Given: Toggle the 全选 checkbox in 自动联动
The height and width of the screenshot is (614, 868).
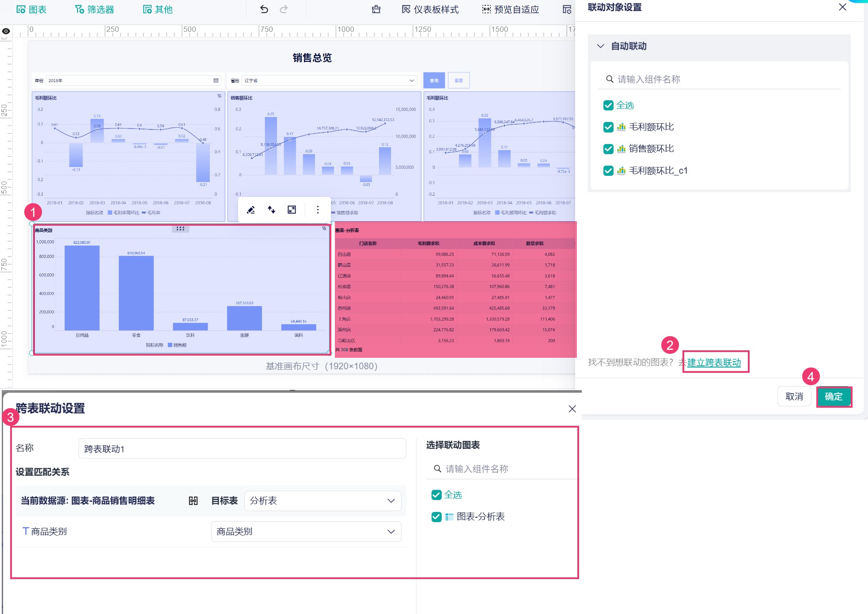Looking at the screenshot, I should tap(608, 105).
